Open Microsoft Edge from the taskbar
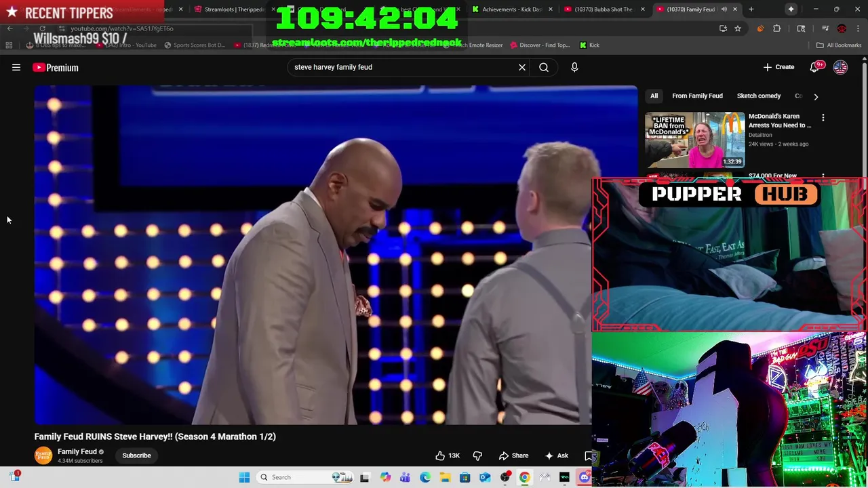The image size is (868, 488). click(425, 477)
